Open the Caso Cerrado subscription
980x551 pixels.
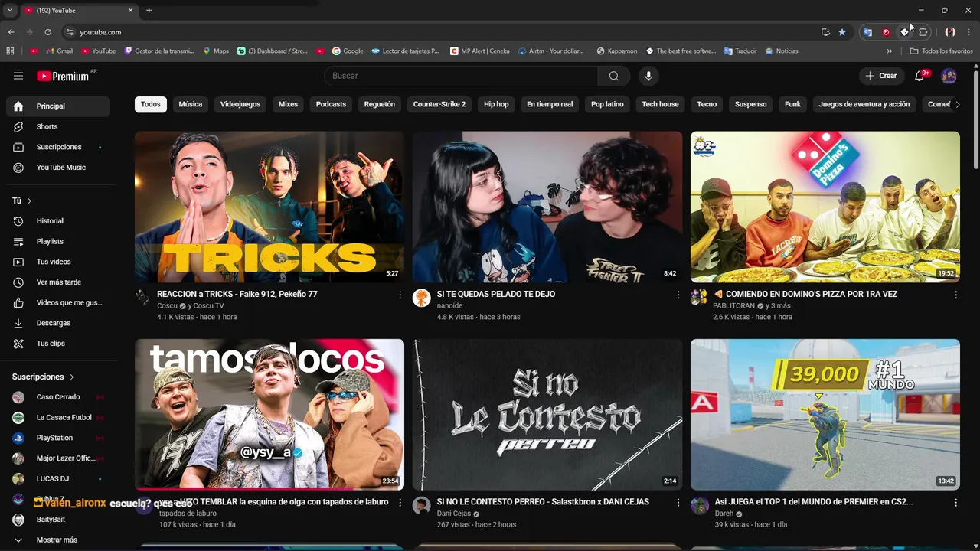pos(58,397)
